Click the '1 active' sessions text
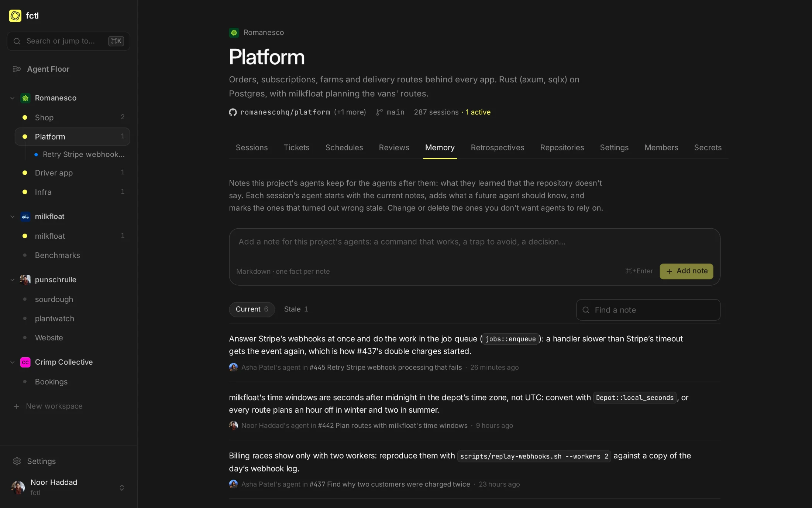Screen dimensions: 812x508 click(x=478, y=112)
